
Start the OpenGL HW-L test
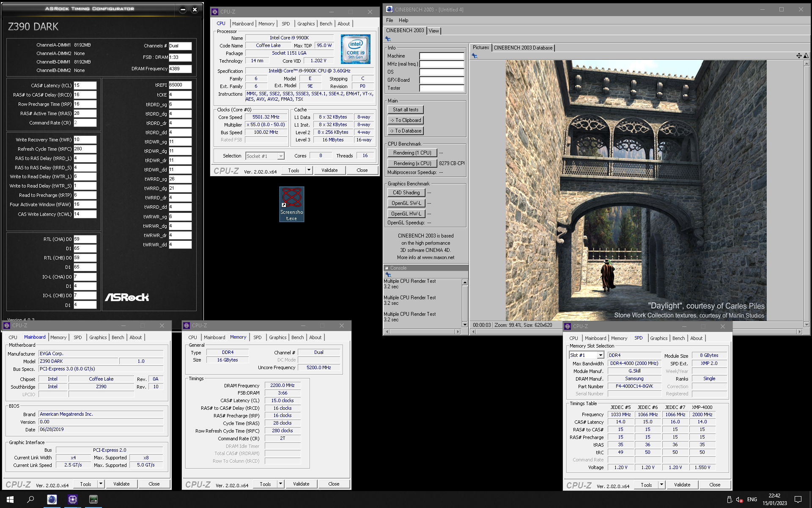[x=406, y=214]
